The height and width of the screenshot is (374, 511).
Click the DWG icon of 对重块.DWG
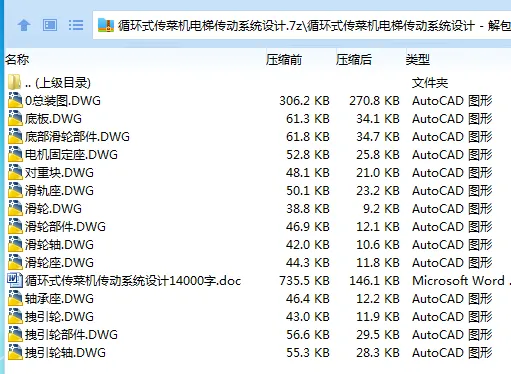[x=15, y=173]
